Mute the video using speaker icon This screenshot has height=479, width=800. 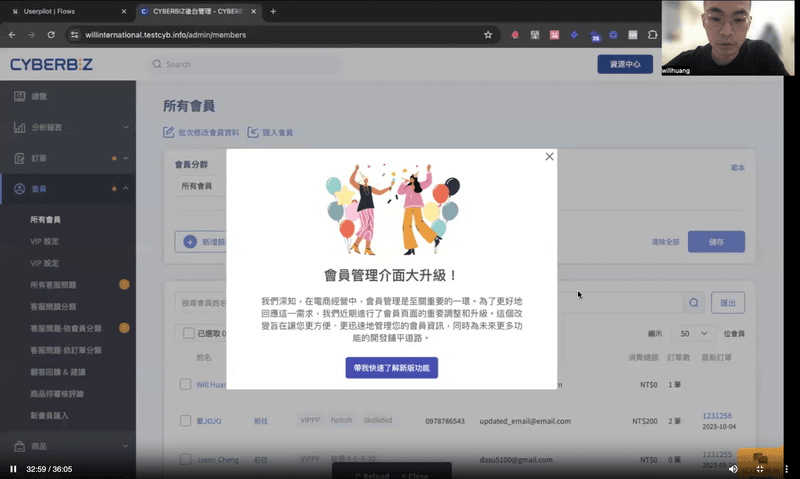point(733,468)
